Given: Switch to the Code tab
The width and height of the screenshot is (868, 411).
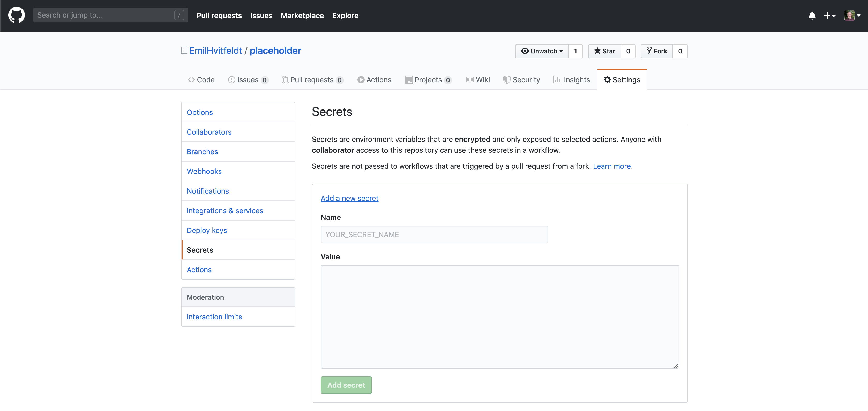Looking at the screenshot, I should coord(201,79).
